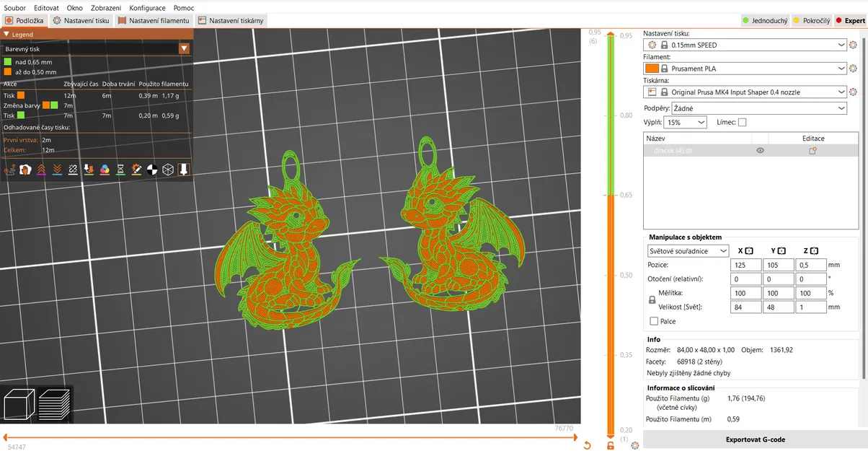Click the Z axis mirror icon
Viewport: 868px width, 451px height.
[814, 251]
